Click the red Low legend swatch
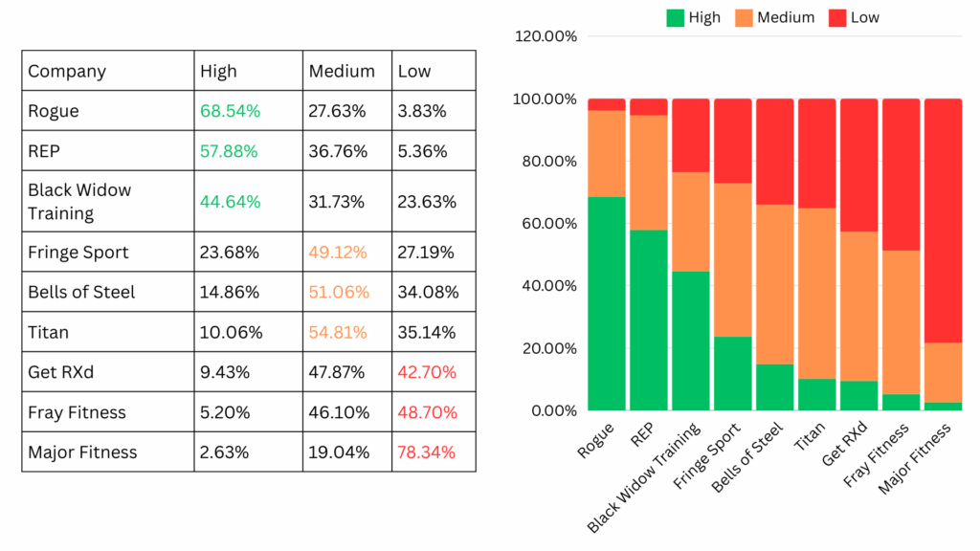This screenshot has height=551, width=980. pyautogui.click(x=837, y=17)
